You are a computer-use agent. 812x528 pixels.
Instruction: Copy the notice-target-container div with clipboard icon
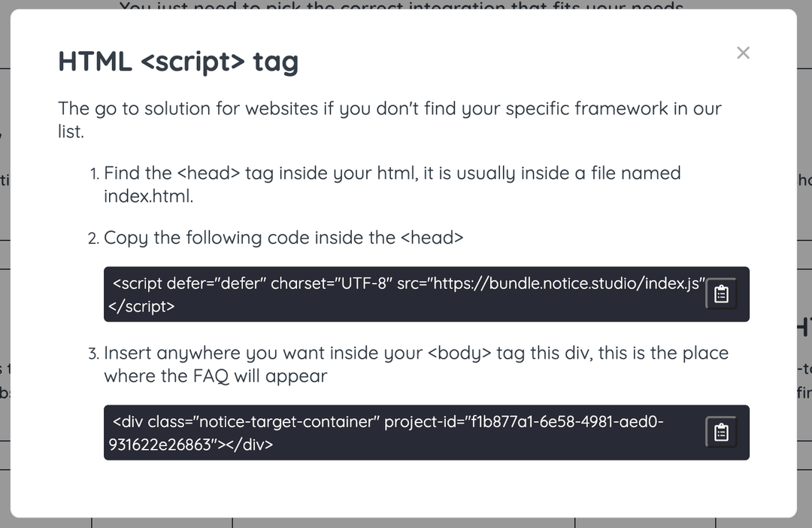721,432
